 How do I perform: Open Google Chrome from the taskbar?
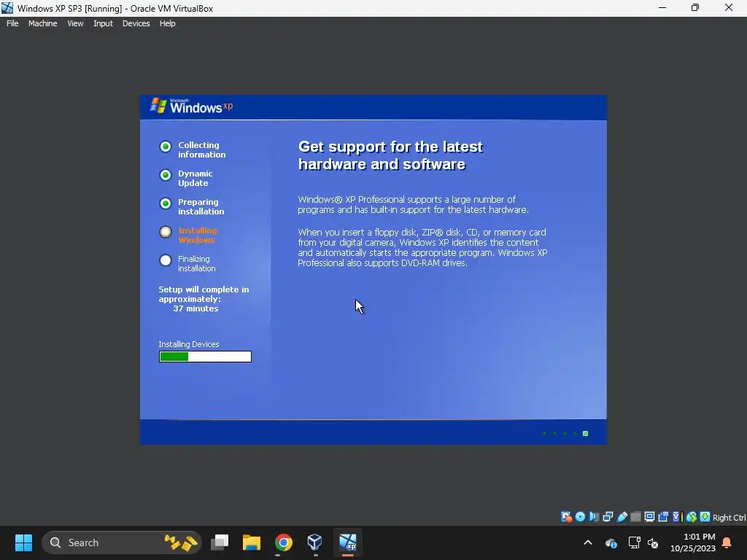284,542
